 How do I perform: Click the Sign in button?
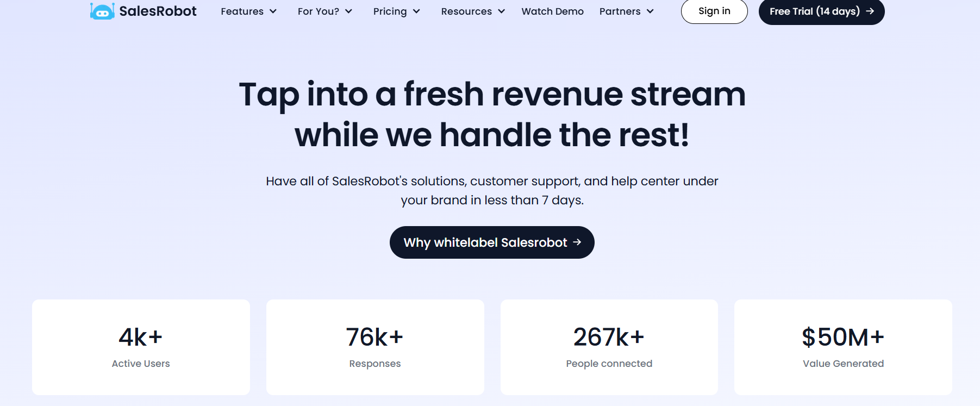pyautogui.click(x=714, y=11)
